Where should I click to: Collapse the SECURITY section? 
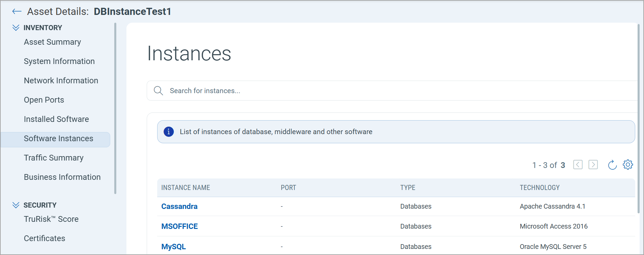pos(16,205)
